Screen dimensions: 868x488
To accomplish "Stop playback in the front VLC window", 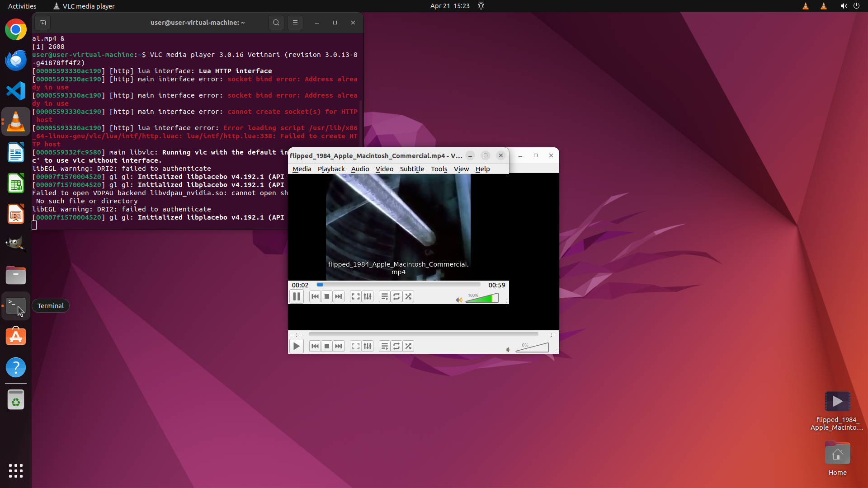I will click(327, 296).
